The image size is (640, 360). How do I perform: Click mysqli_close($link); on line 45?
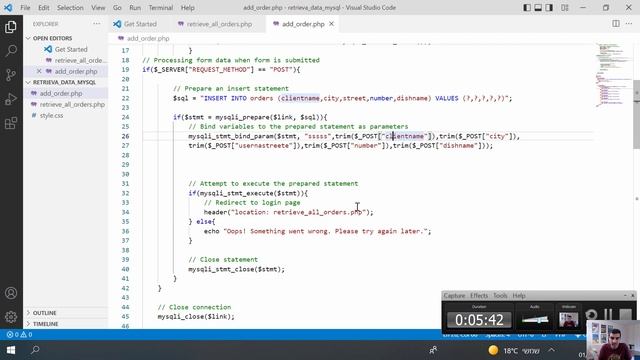click(x=196, y=316)
